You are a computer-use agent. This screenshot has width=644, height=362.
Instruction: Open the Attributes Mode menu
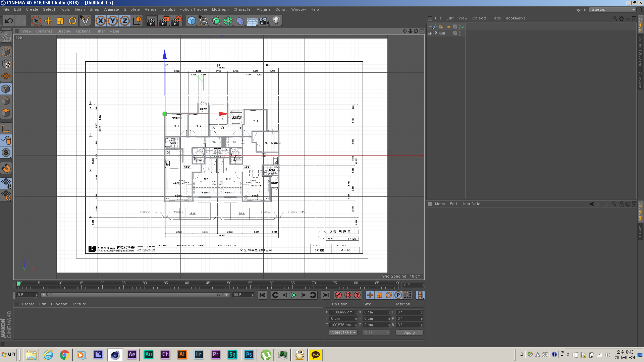440,204
